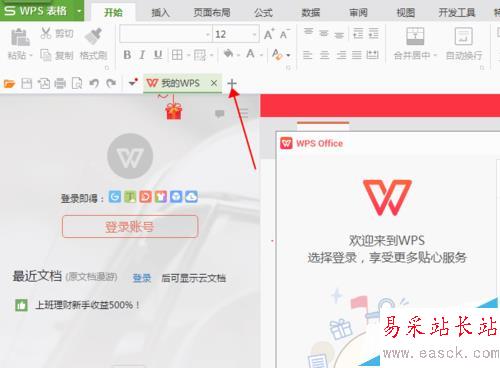Click the green thumbs-up icon
Image resolution: width=500 pixels, height=368 pixels.
21,305
